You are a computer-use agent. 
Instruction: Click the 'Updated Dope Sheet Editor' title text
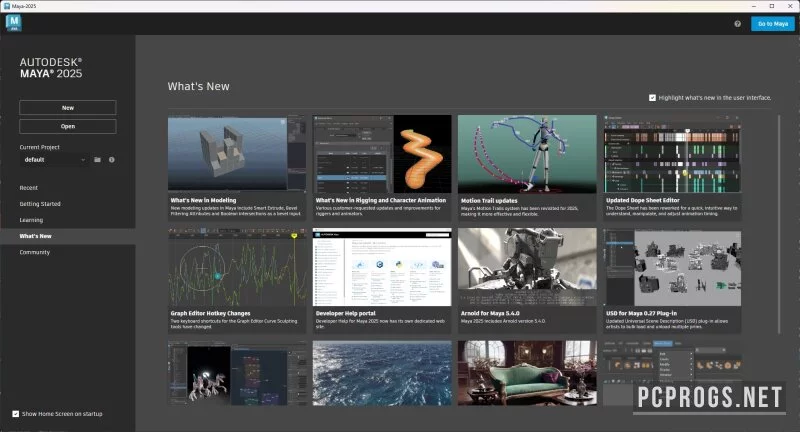[642, 200]
